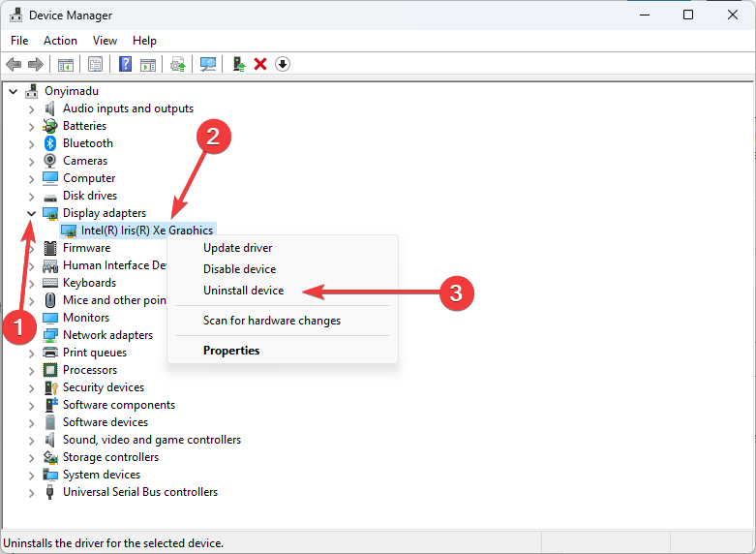Viewport: 756px width, 554px height.
Task: Expand Audio inputs and outputs chevron
Action: [31, 109]
